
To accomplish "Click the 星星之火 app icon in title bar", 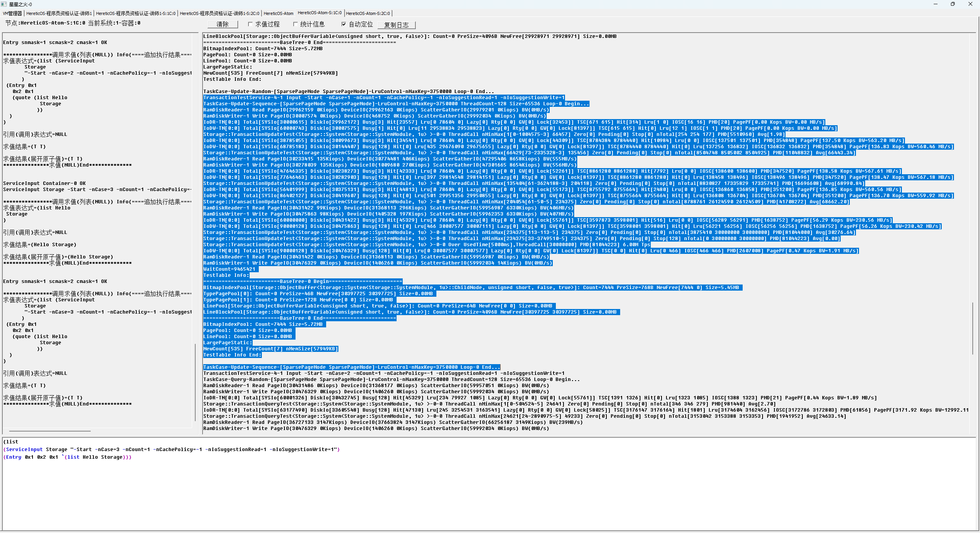I will [4, 4].
